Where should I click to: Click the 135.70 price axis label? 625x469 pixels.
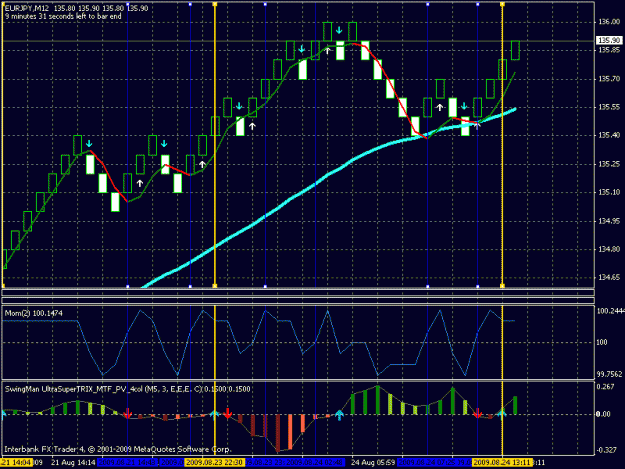tap(609, 79)
